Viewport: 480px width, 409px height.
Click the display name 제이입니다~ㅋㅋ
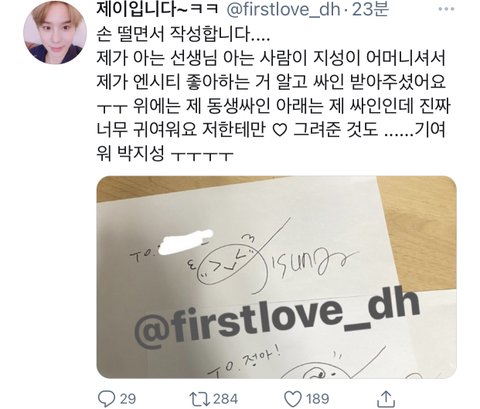[157, 9]
